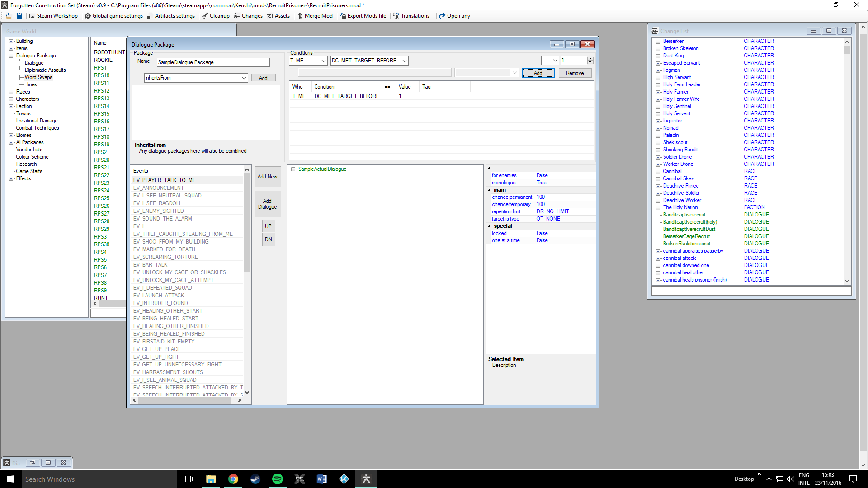
Task: Open Global game settings toolbar button
Action: [114, 16]
